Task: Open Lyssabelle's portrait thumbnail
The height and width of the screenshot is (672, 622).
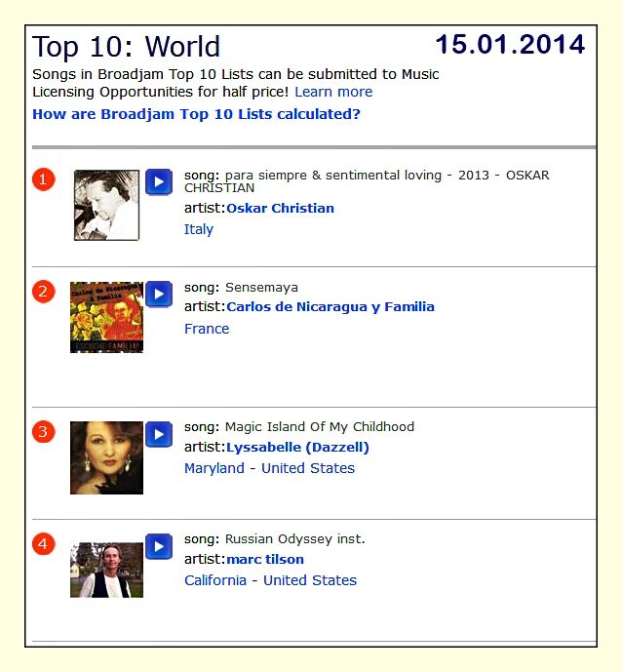Action: (106, 457)
